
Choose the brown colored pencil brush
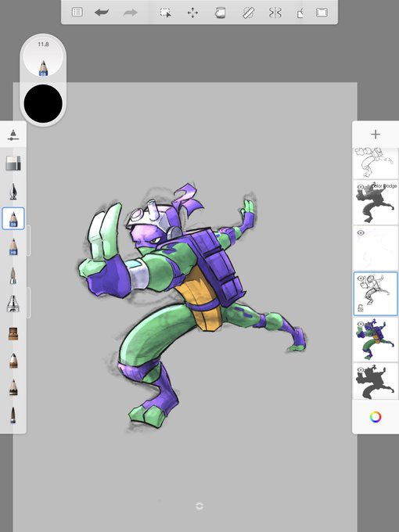pyautogui.click(x=13, y=361)
